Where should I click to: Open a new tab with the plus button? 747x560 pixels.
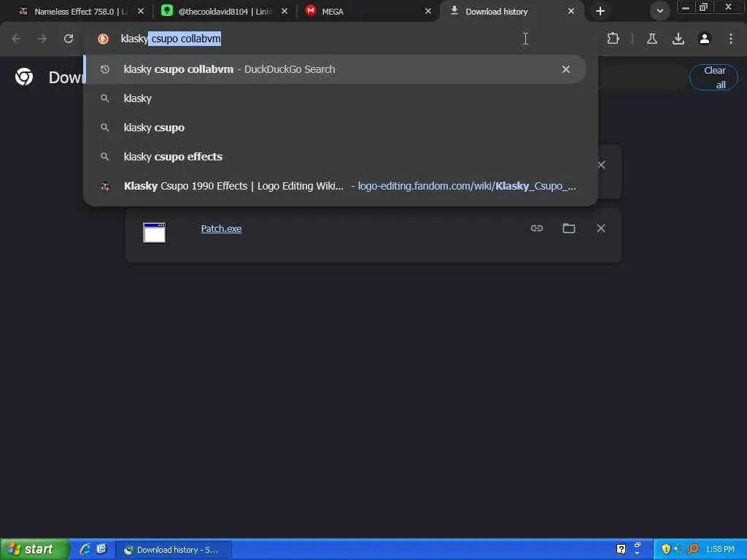[x=600, y=10]
